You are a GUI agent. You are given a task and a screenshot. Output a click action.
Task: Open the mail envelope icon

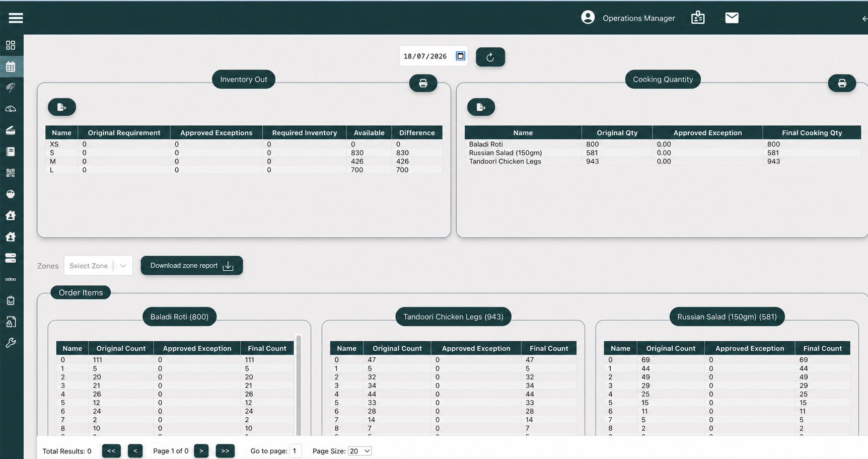tap(732, 18)
